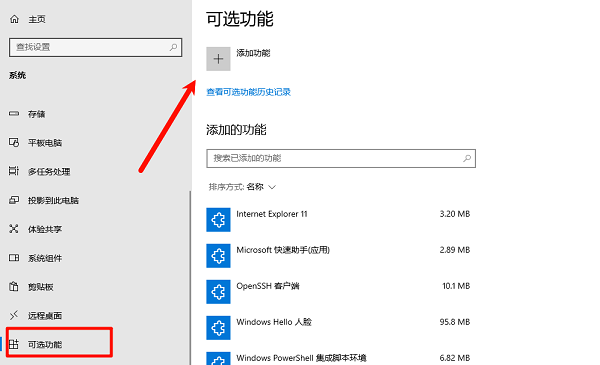The height and width of the screenshot is (365, 600).
Task: Select the 平板电脑 tablet icon
Action: 14,143
